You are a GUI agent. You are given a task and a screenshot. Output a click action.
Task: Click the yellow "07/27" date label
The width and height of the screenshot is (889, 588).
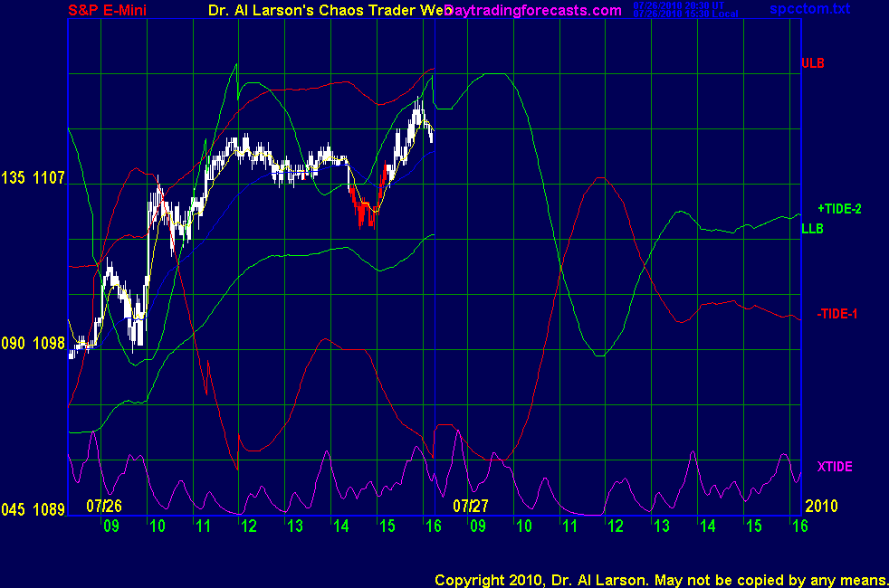471,506
